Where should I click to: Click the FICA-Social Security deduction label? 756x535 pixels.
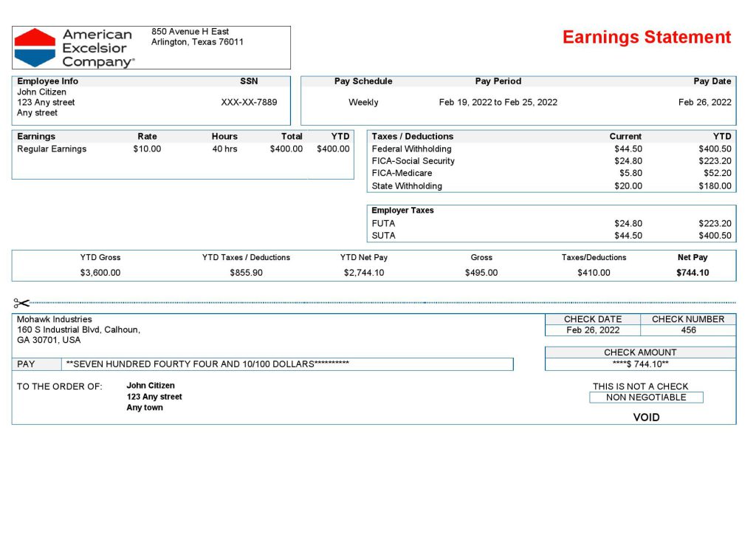[413, 161]
